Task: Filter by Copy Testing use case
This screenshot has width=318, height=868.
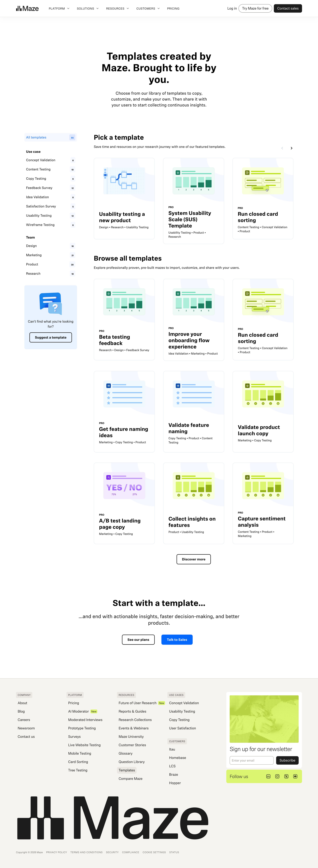Action: [x=51, y=179]
